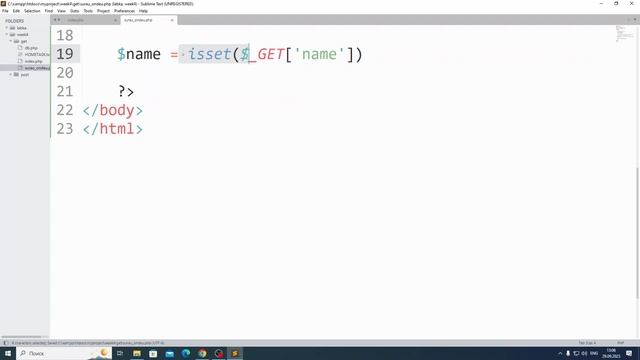This screenshot has height=360, width=640.
Task: Switch to the inactive first editor tab
Action: coord(90,20)
